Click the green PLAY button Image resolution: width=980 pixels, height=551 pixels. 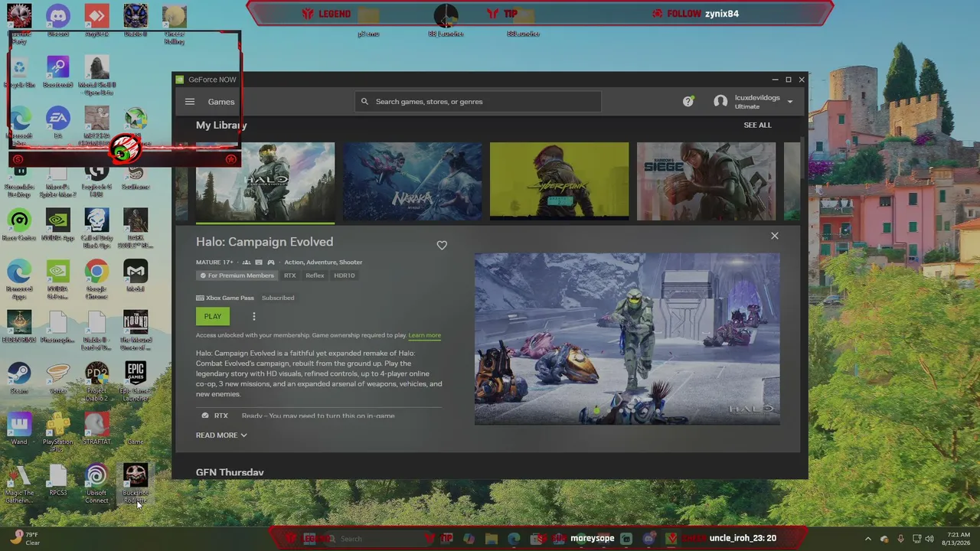click(212, 316)
